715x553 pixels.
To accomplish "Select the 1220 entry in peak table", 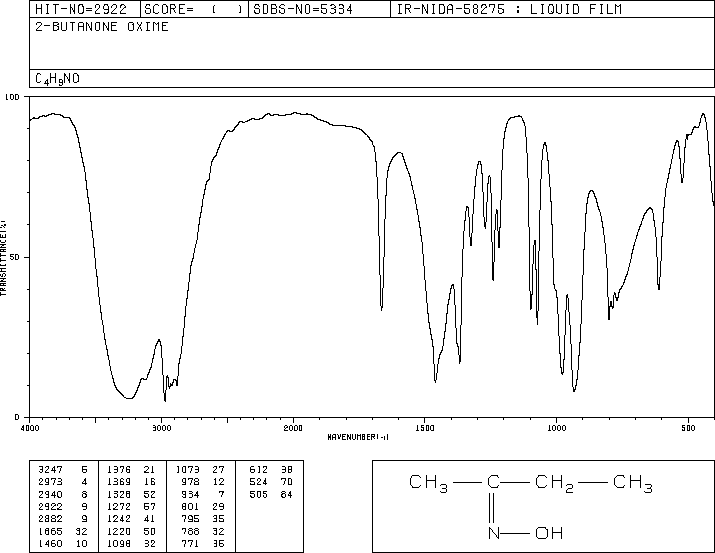I will coord(131,532).
